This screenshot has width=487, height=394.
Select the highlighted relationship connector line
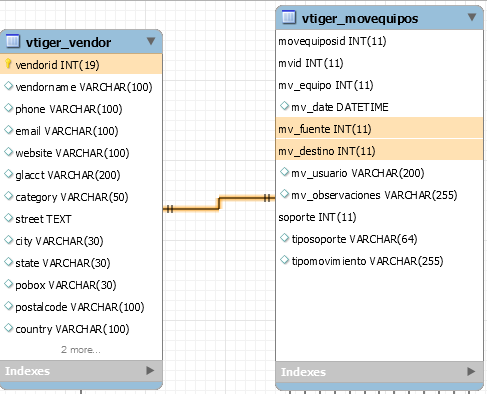pos(219,203)
